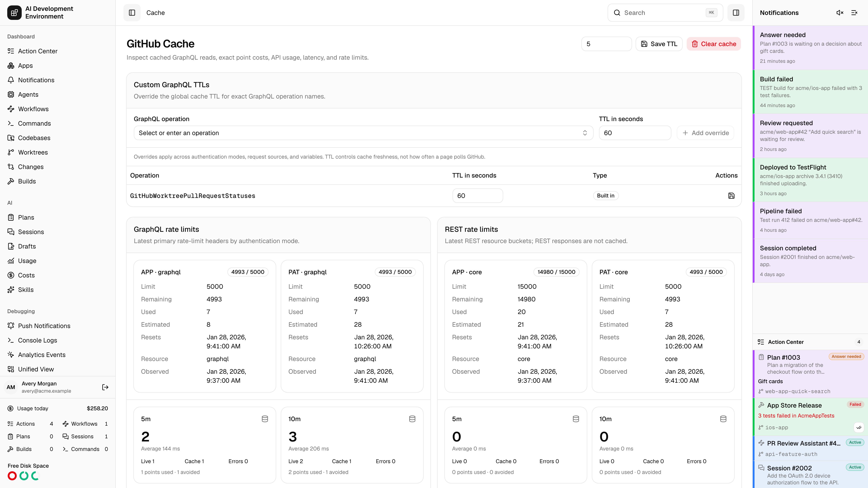Click database icon on REST 5m card
The width and height of the screenshot is (868, 488).
tap(576, 419)
